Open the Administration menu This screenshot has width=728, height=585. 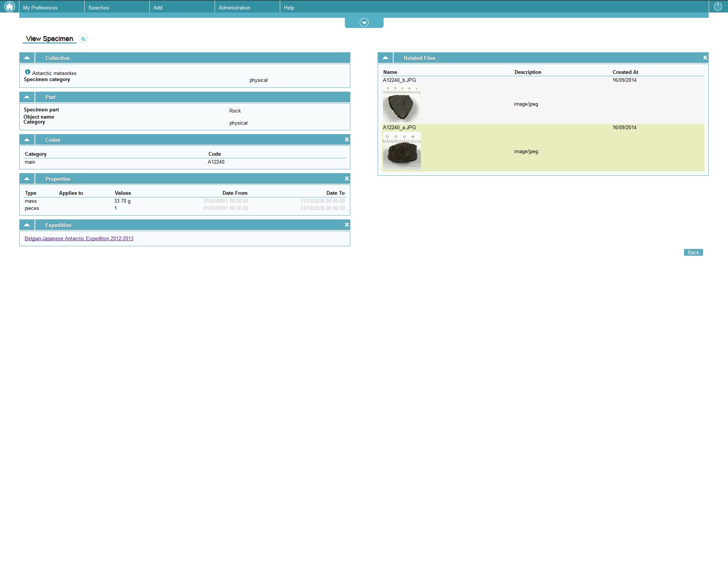tap(234, 8)
